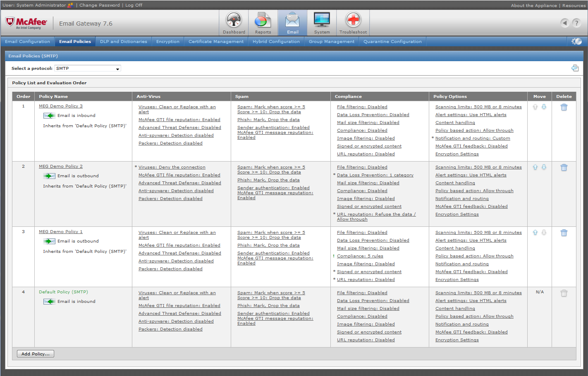The image size is (588, 376).
Task: Open Default Policy Phish: Mark, Drop the data
Action: point(268,306)
